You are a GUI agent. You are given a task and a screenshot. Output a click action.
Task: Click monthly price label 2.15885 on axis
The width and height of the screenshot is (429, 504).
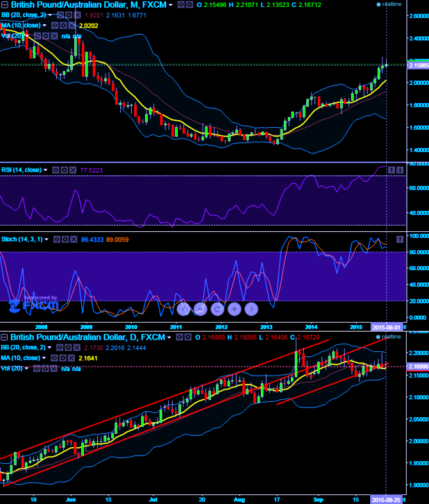tap(418, 66)
